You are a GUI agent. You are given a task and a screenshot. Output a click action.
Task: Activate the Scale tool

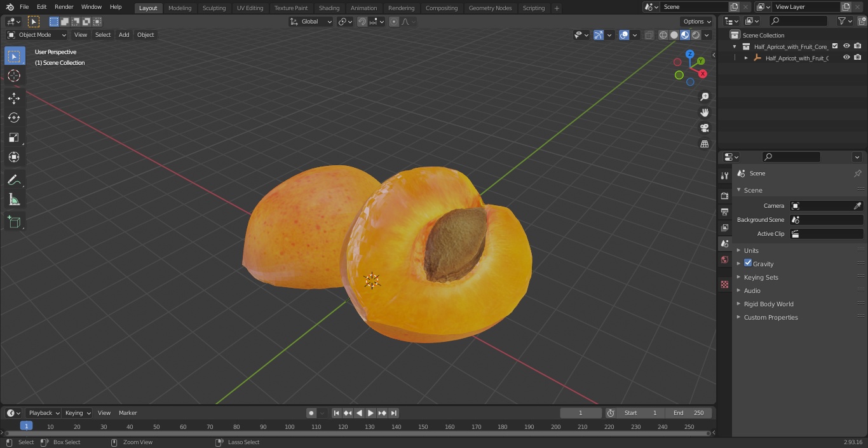(14, 137)
